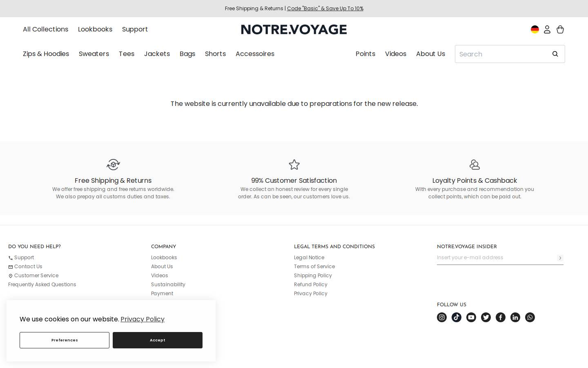The image size is (588, 368).
Task: Select Jackets category
Action: tap(157, 54)
